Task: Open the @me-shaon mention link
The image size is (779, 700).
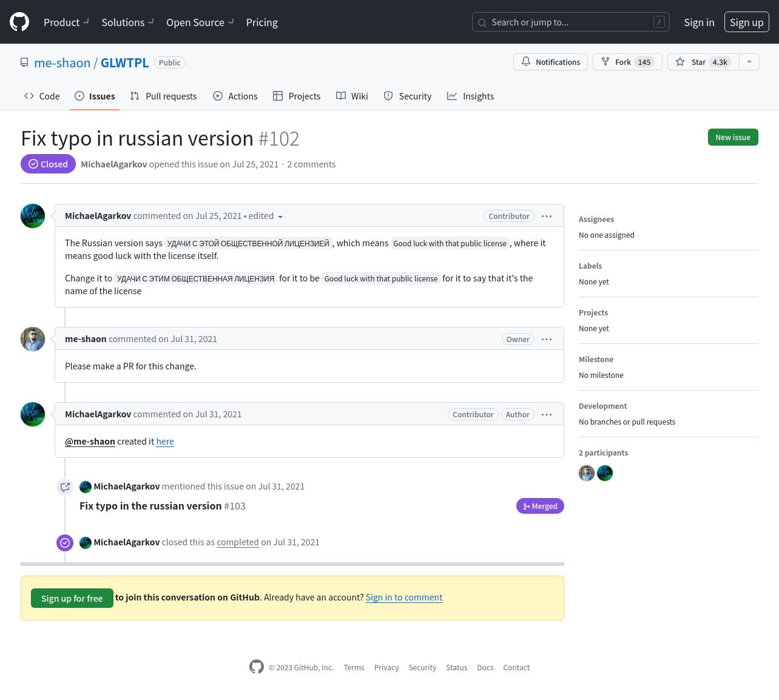Action: pos(90,442)
